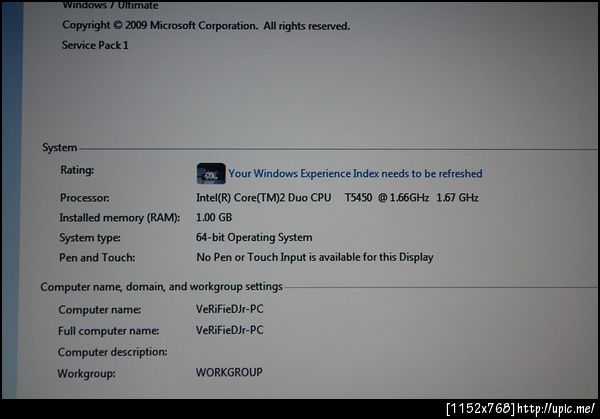Click the Pen and Touch label
The height and width of the screenshot is (419, 600).
point(97,258)
